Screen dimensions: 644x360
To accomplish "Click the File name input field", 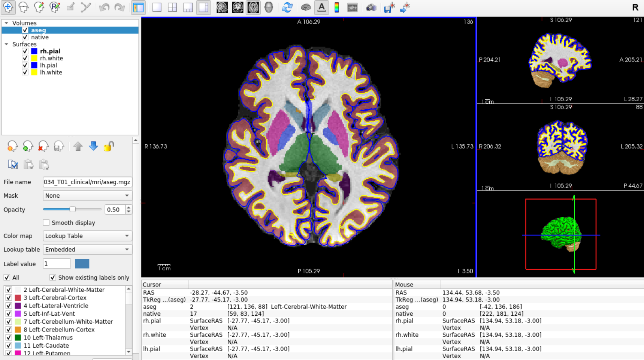I will [x=87, y=182].
